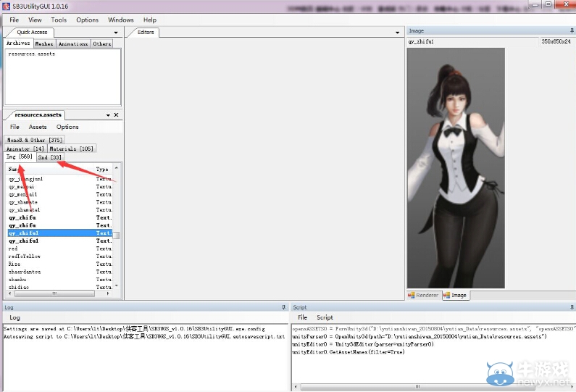Open the Windows menu

[x=121, y=20]
